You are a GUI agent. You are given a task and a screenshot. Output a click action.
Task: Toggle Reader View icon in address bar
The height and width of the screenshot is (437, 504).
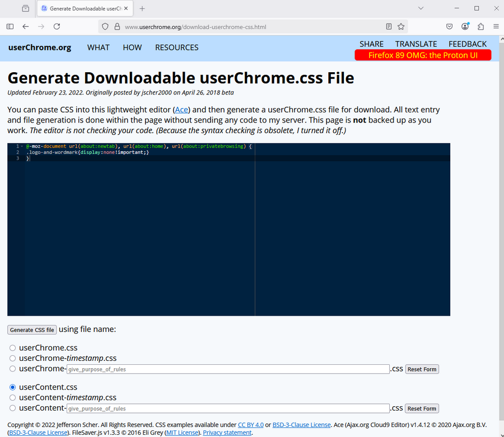coord(389,26)
